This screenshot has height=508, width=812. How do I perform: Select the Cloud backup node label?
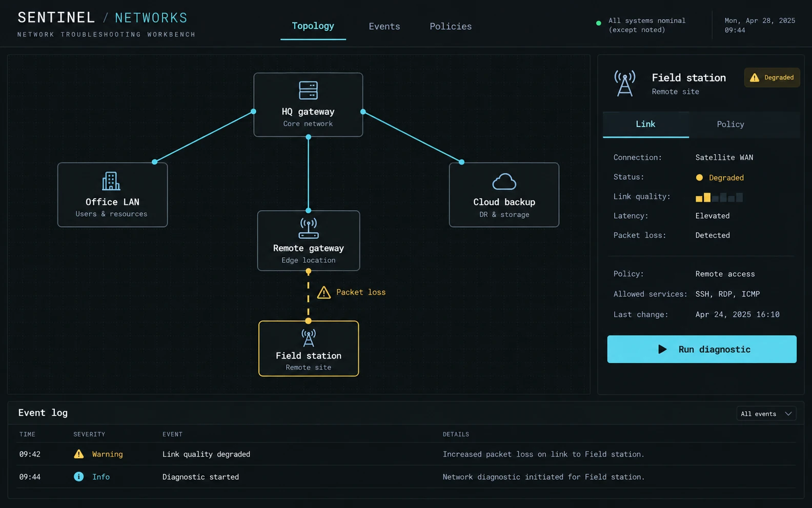tap(504, 202)
